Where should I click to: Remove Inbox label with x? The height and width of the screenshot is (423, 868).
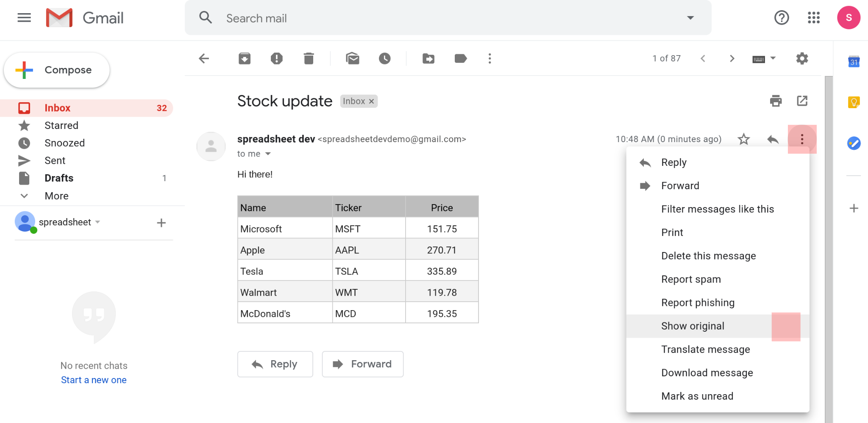pos(371,101)
